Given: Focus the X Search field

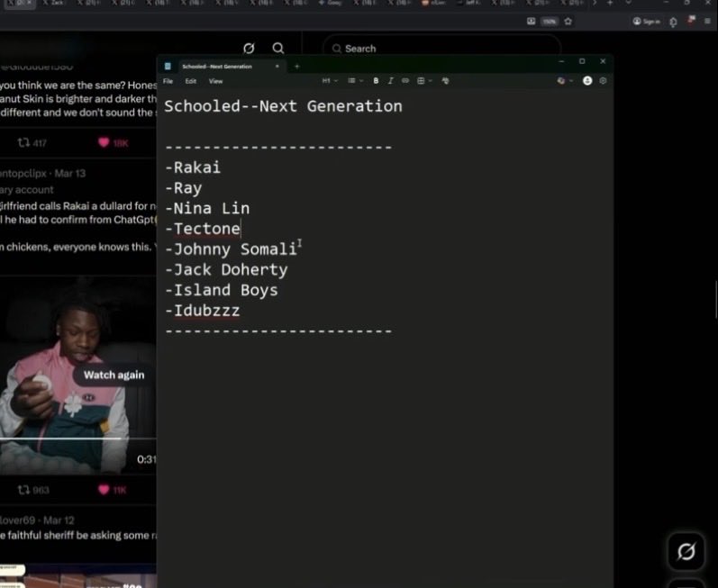Looking at the screenshot, I should (442, 49).
